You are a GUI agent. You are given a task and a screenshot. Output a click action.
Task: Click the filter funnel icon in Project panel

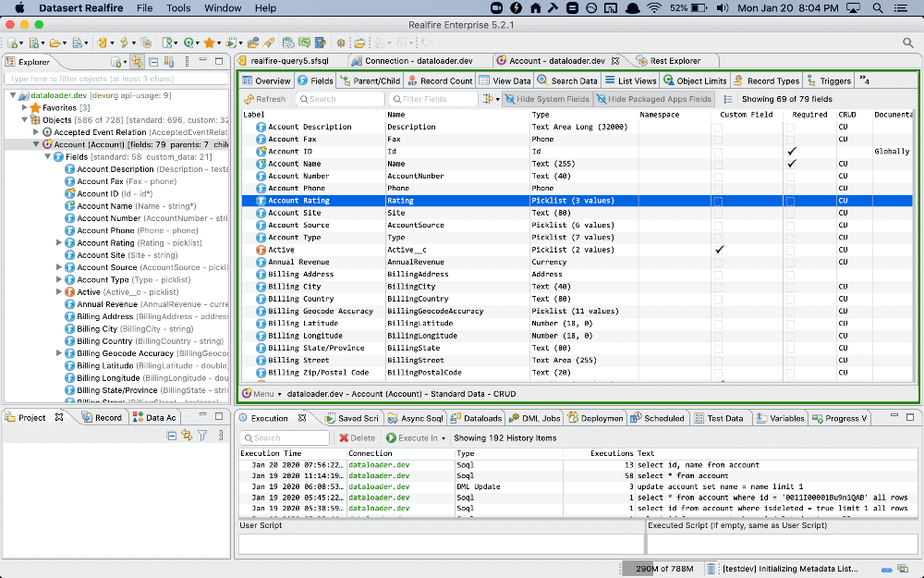point(202,436)
